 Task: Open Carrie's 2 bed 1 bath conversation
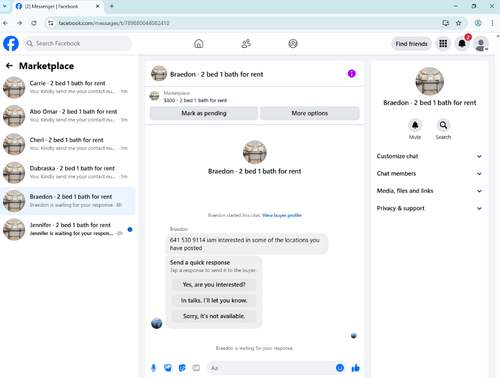pos(68,87)
